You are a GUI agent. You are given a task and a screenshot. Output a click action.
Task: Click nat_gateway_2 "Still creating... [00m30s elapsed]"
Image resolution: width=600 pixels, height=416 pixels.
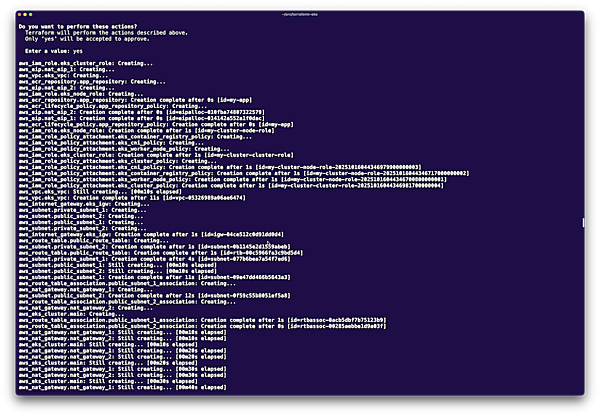pos(122,376)
